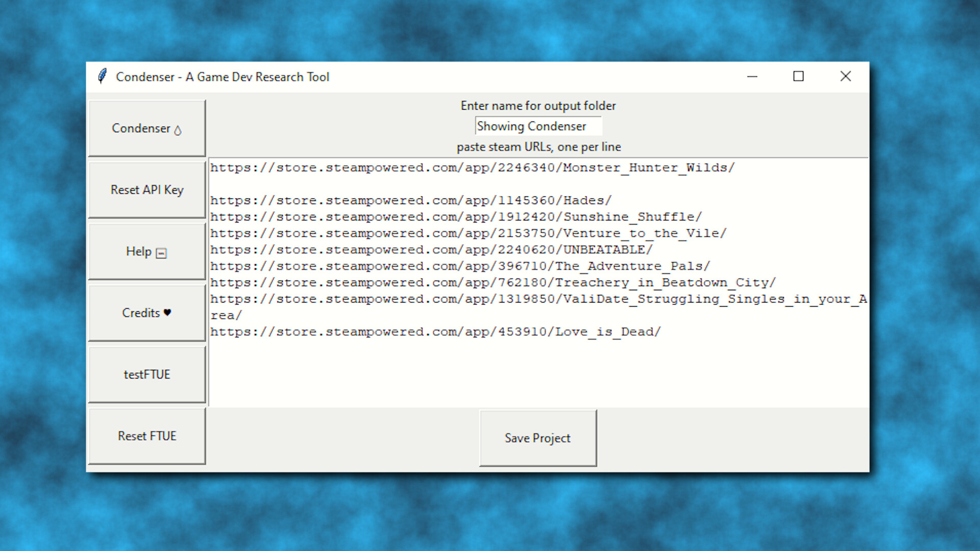This screenshot has width=980, height=551.
Task: View the Credits screen
Action: [146, 313]
